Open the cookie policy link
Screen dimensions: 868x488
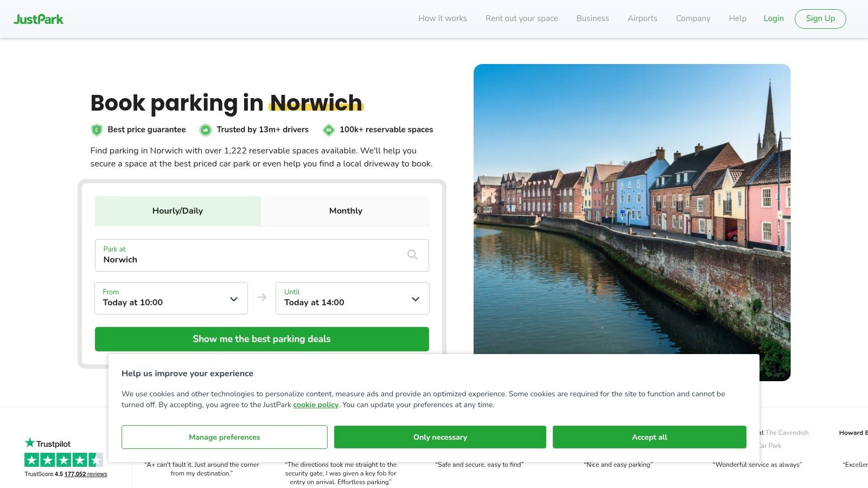click(x=315, y=404)
